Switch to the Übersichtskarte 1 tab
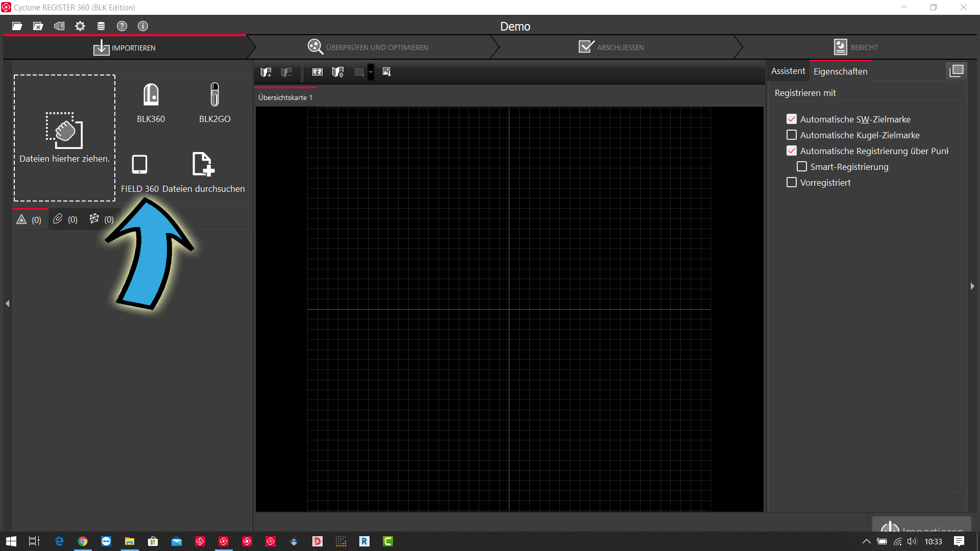This screenshot has width=980, height=551. click(285, 97)
